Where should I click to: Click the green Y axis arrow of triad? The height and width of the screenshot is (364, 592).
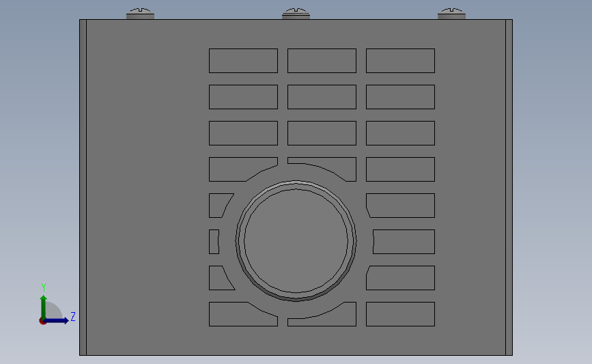coord(44,307)
